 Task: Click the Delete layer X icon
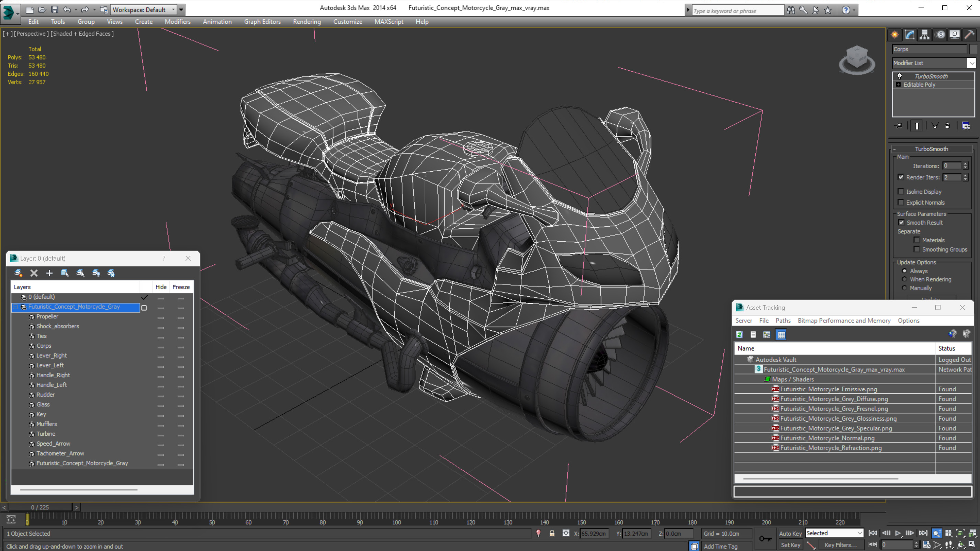tap(34, 273)
